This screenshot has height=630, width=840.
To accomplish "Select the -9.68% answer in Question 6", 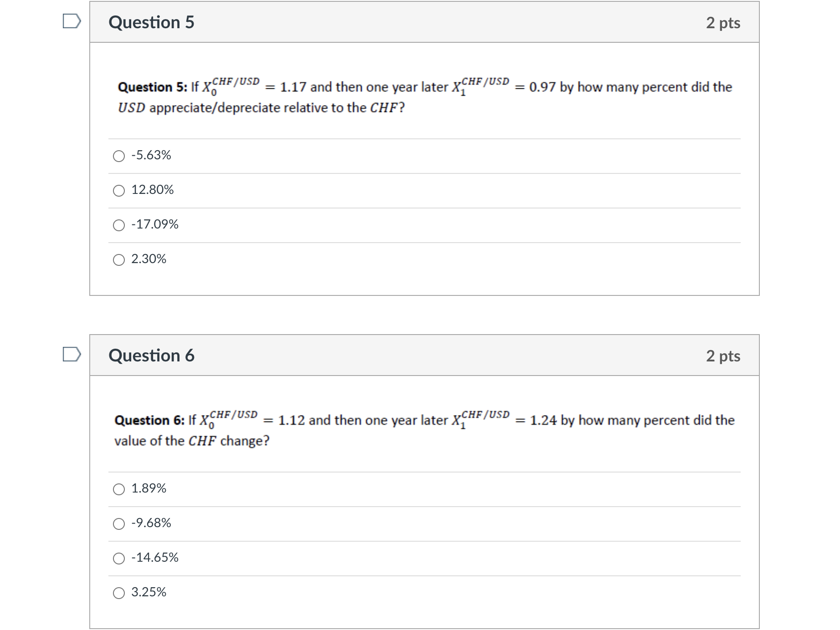I will click(x=118, y=523).
